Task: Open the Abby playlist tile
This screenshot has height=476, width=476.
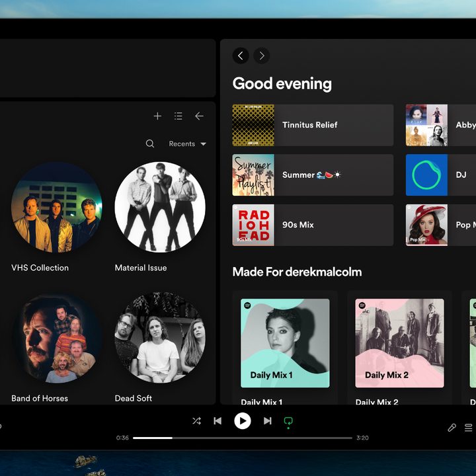Action: pyautogui.click(x=441, y=125)
